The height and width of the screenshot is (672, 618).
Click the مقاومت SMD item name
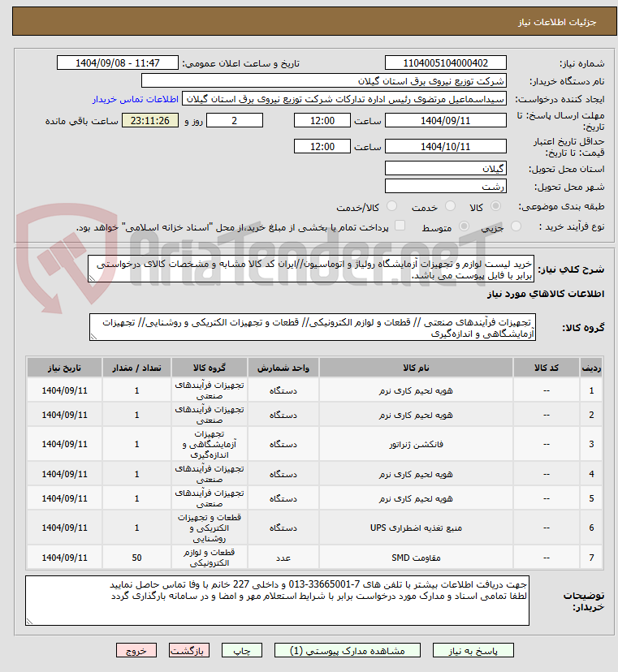coord(416,558)
